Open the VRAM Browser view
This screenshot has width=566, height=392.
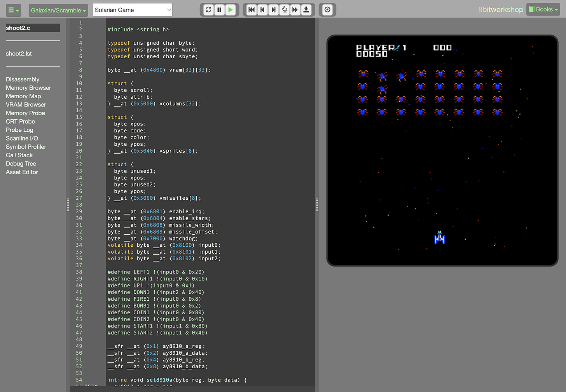(x=26, y=105)
